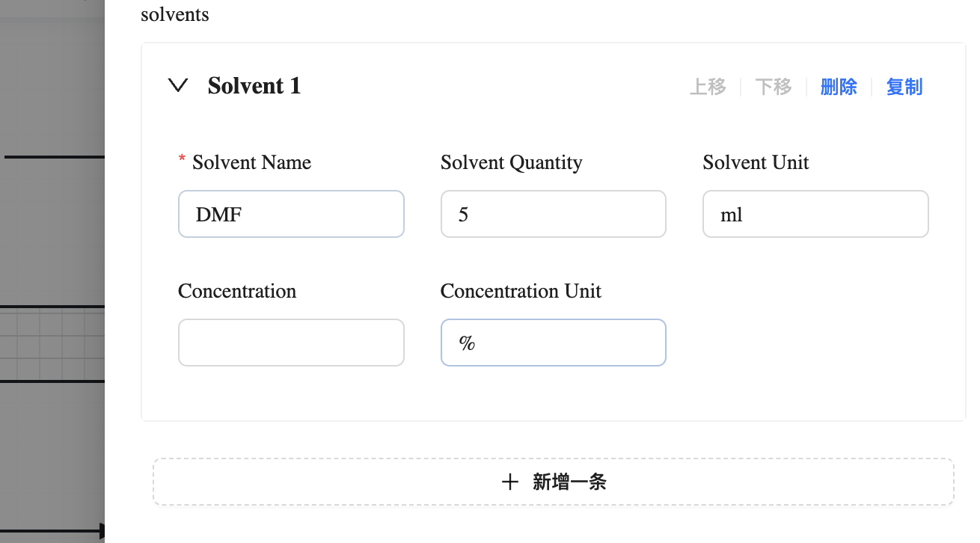Click the solvents section title text

coord(174,14)
